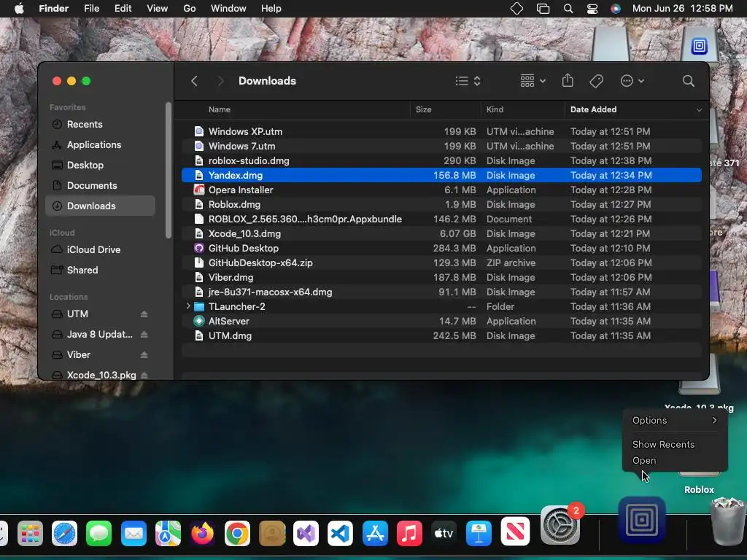Sort by the Kind column

pos(495,109)
